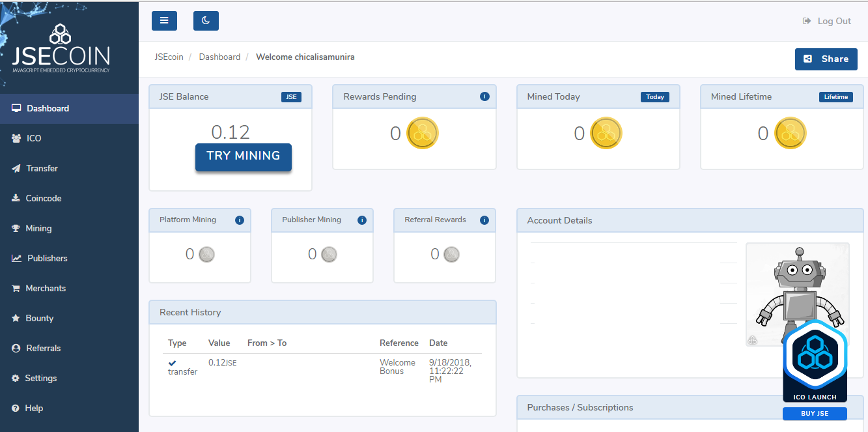
Task: Click the gold coin in Mined Today
Action: pyautogui.click(x=606, y=134)
